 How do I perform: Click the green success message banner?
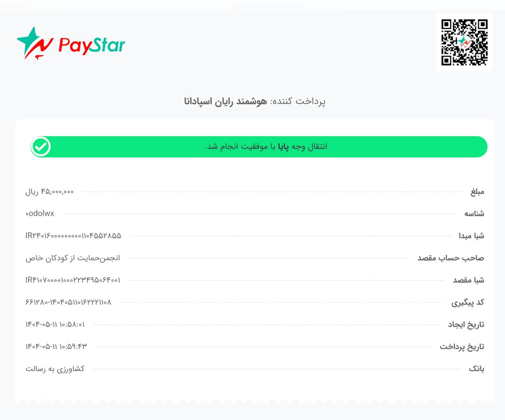(x=259, y=147)
